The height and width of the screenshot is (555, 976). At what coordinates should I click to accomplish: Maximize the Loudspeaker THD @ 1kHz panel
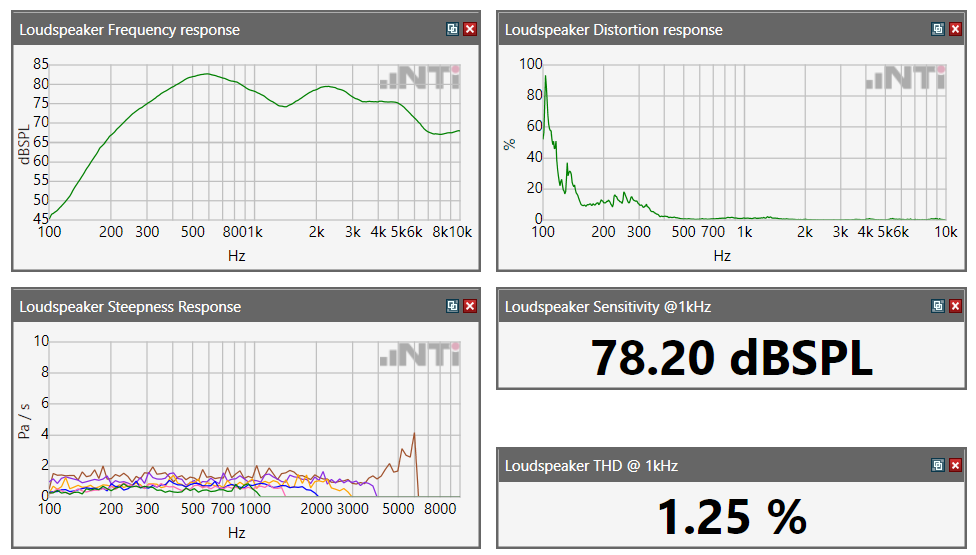pos(938,464)
